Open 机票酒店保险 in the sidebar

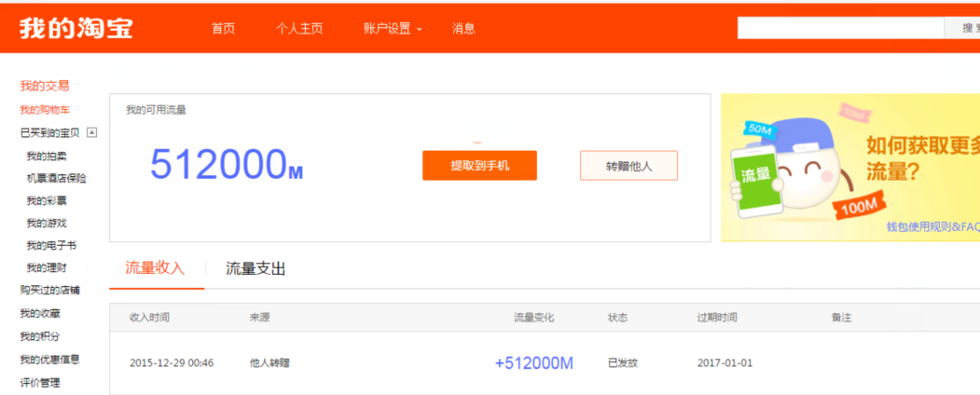(x=56, y=179)
